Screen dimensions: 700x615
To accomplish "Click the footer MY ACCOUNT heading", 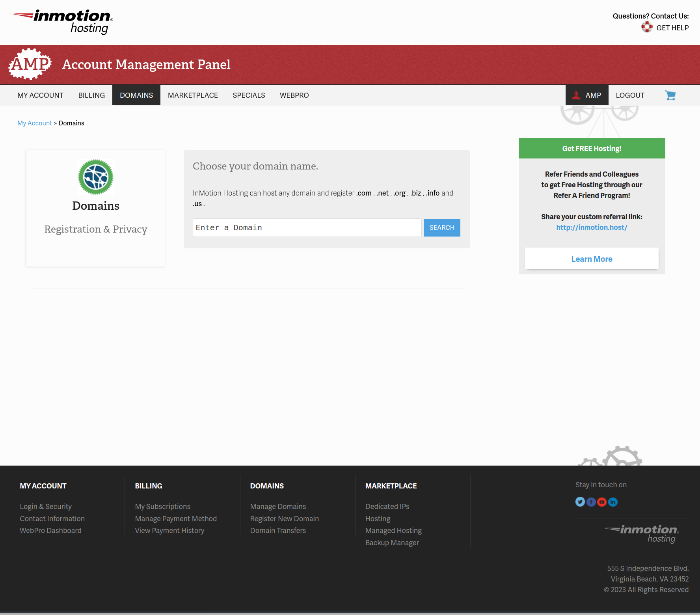I will point(43,486).
